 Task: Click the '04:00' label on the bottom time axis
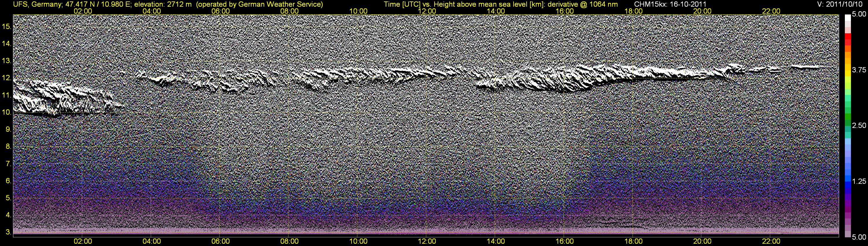(152, 241)
